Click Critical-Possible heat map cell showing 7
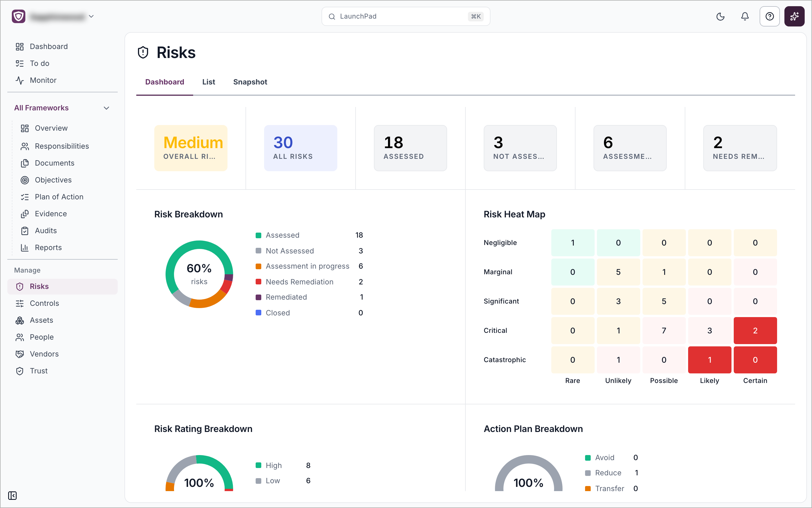812x508 pixels. [x=664, y=331]
